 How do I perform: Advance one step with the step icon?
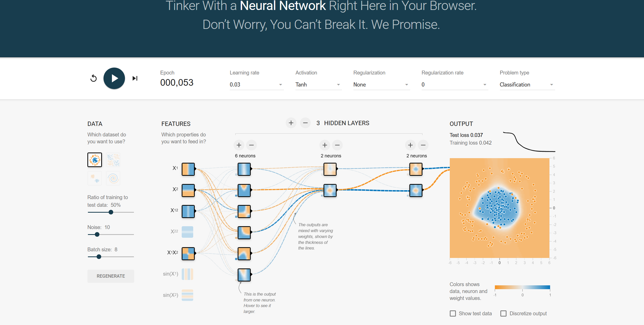pyautogui.click(x=135, y=78)
